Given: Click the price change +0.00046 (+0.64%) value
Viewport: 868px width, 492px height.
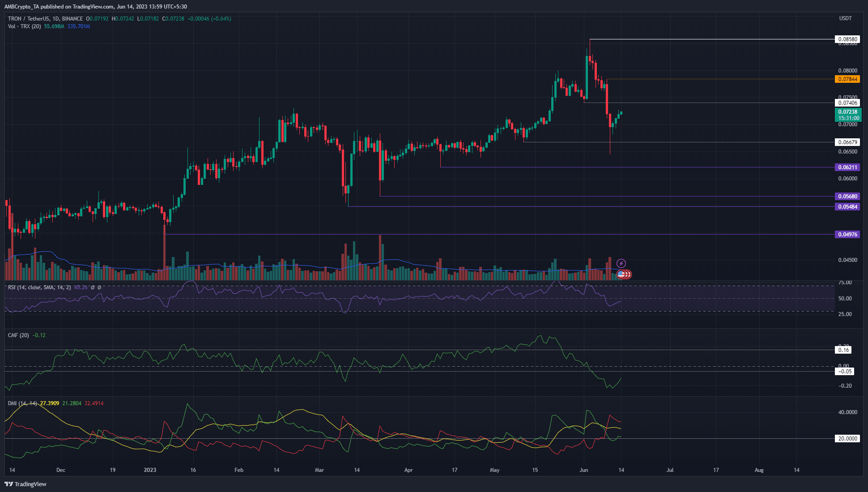Looking at the screenshot, I should [209, 19].
